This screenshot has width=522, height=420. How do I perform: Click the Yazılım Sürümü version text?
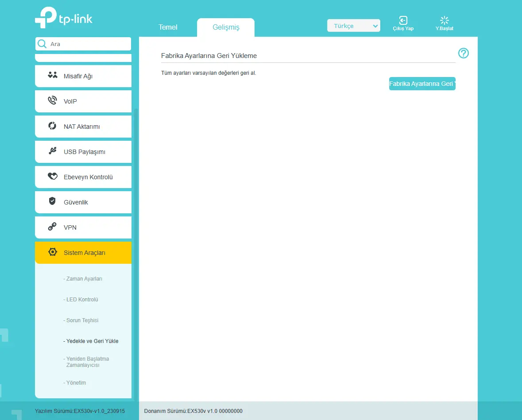[x=80, y=411]
